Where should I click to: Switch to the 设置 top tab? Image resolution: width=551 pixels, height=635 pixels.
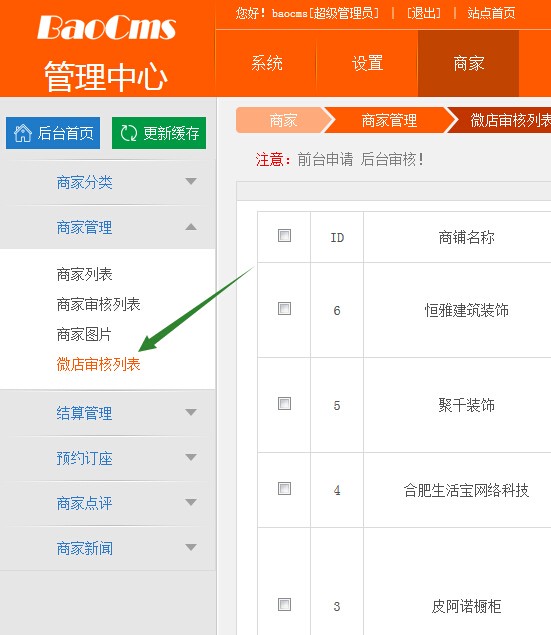point(367,64)
